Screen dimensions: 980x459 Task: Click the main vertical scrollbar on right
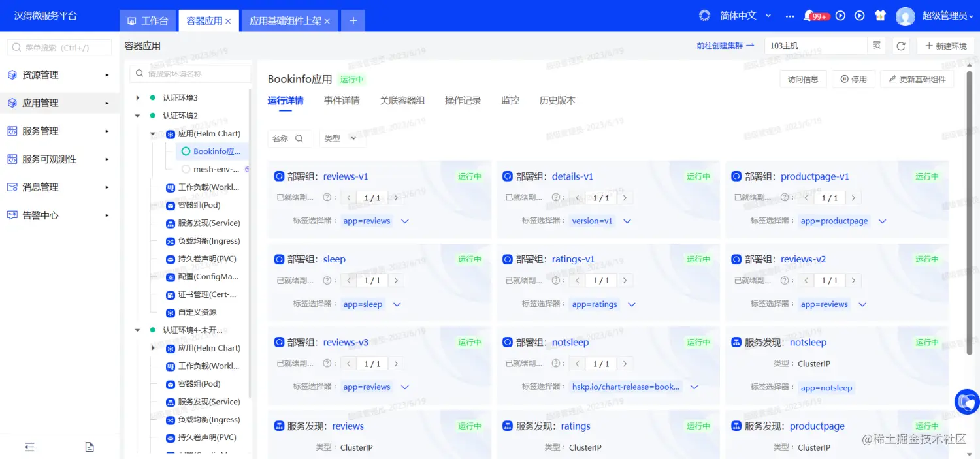[970, 212]
